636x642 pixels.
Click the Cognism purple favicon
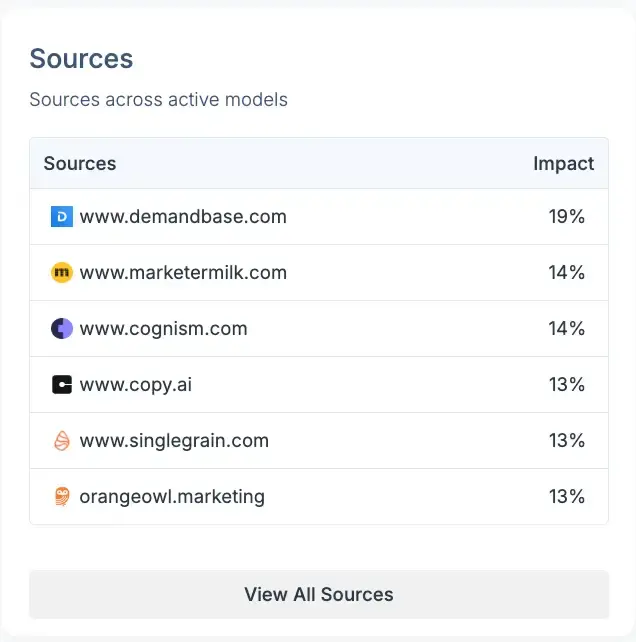point(62,328)
